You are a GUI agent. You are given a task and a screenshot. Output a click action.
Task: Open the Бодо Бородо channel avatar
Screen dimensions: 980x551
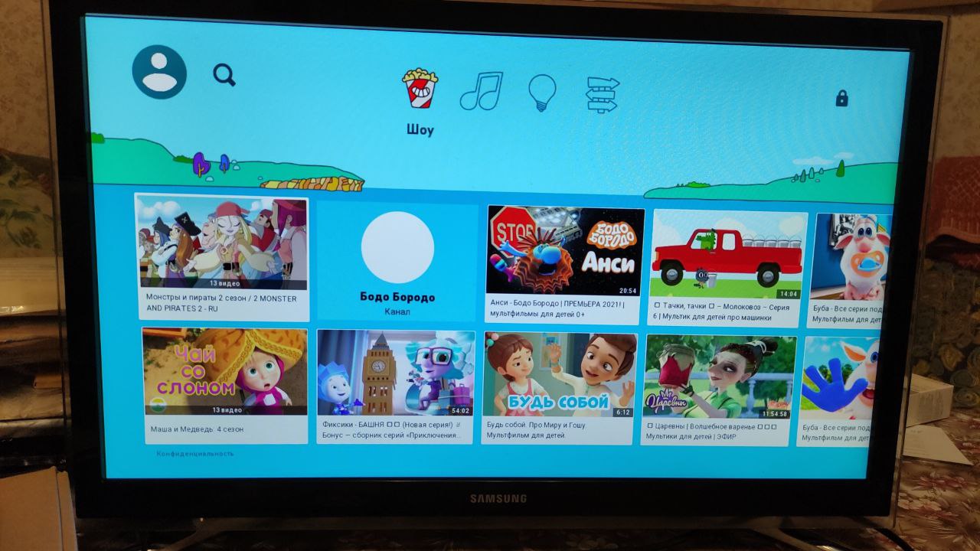pyautogui.click(x=397, y=247)
